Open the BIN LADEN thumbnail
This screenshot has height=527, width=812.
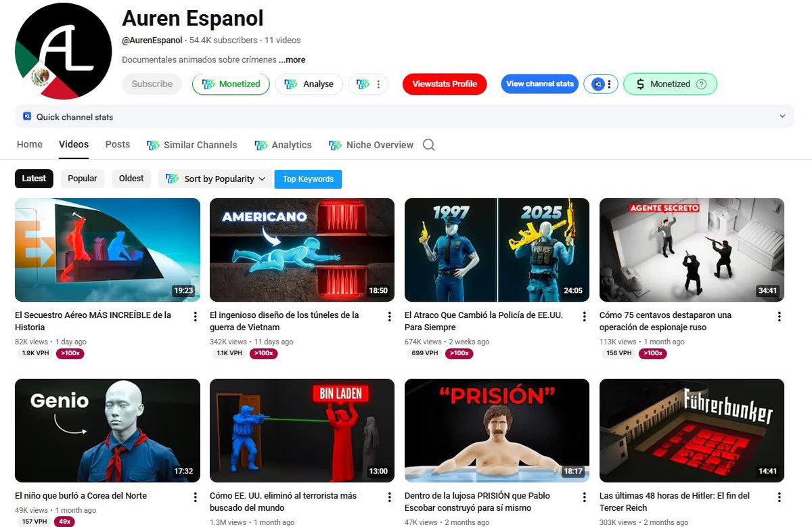pos(302,430)
